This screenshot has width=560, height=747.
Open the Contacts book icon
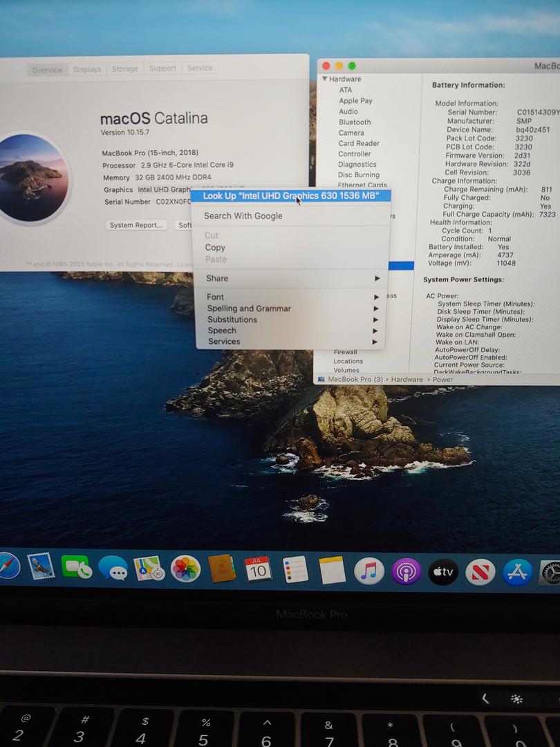(221, 569)
